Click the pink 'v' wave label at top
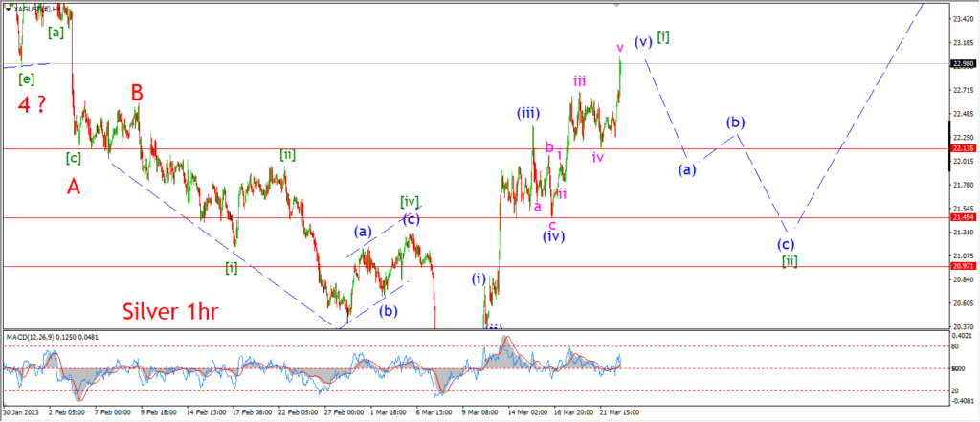The width and height of the screenshot is (980, 422). click(619, 48)
